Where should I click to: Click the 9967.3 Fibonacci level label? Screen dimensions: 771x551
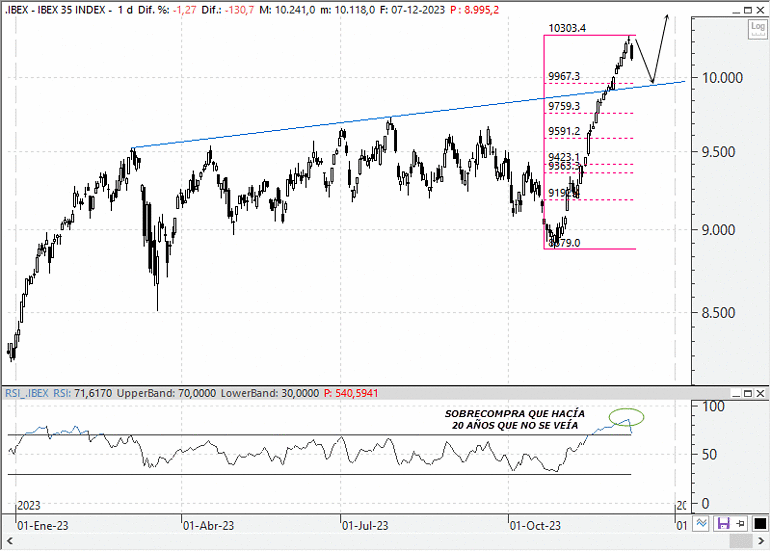[564, 76]
